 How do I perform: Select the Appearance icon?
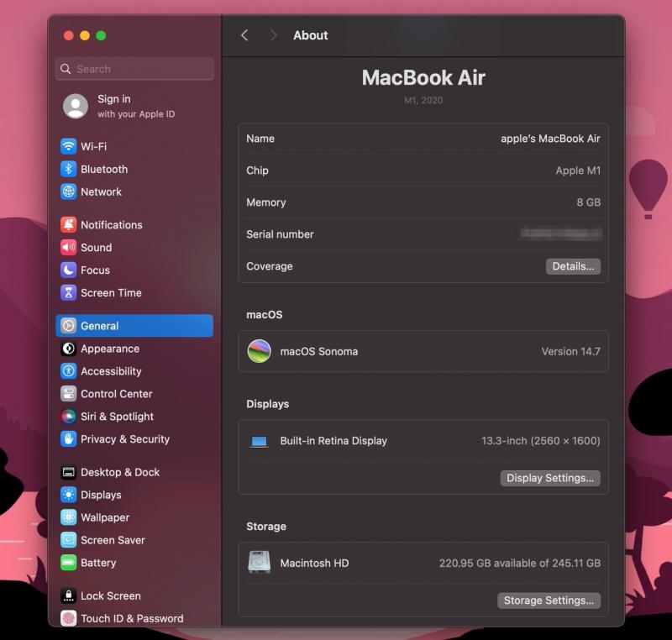68,349
